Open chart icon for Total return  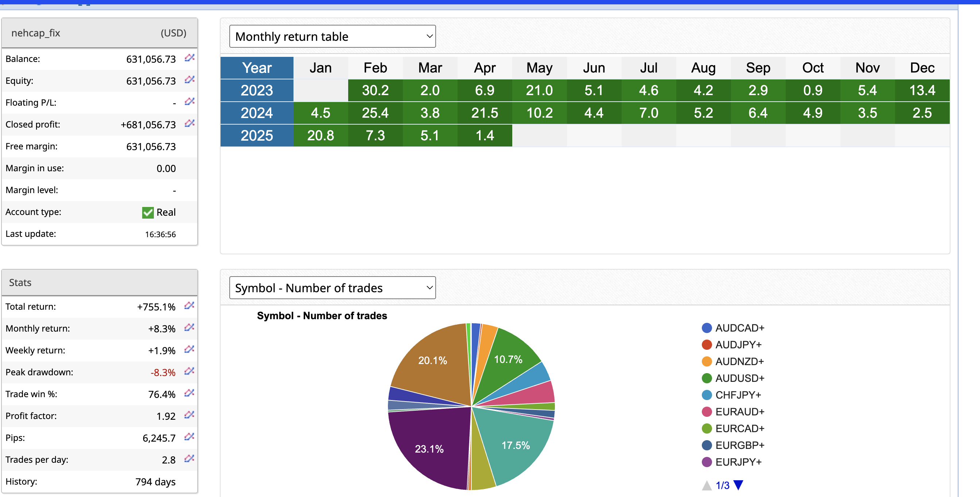(189, 306)
